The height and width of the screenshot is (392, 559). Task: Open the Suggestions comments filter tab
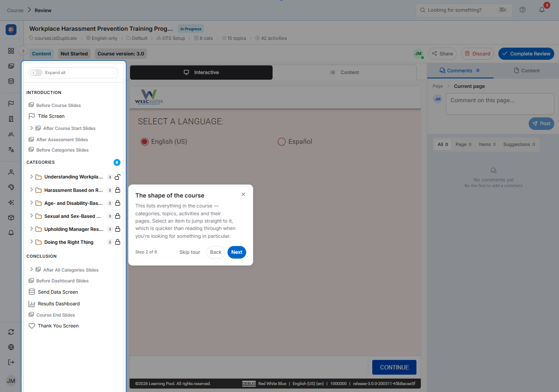(x=519, y=145)
